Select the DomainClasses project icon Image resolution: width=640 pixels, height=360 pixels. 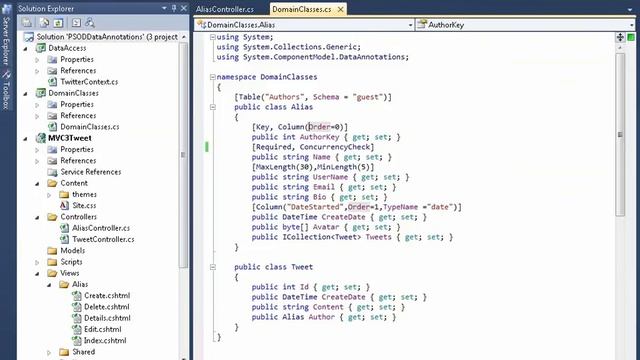pos(40,93)
